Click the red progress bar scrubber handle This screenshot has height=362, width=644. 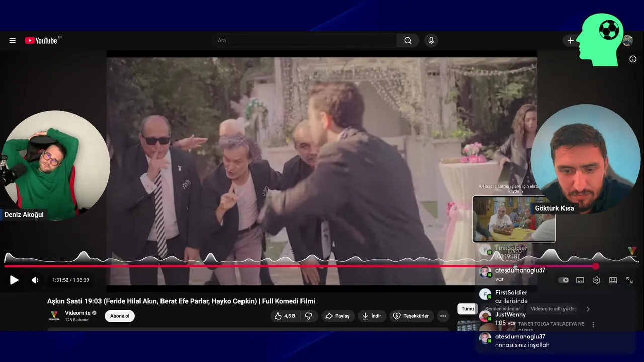pos(596,266)
